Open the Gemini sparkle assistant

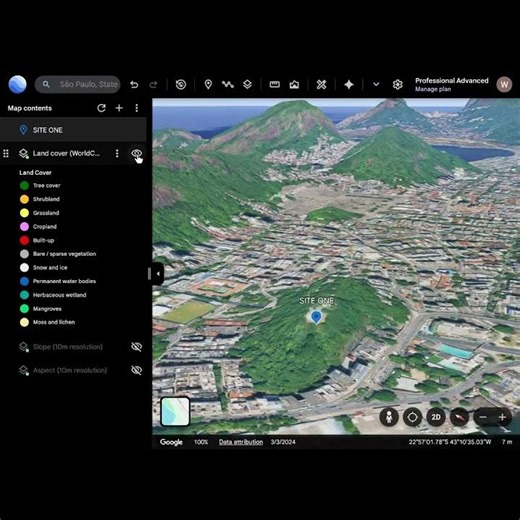(x=349, y=84)
